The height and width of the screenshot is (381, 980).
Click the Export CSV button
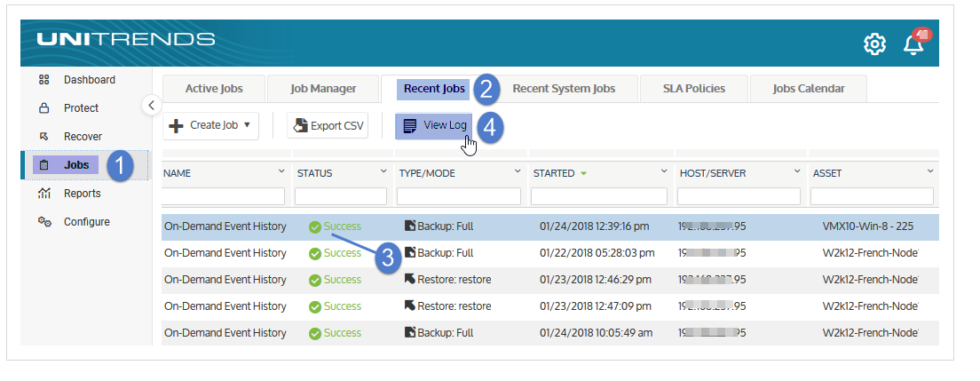(x=328, y=126)
